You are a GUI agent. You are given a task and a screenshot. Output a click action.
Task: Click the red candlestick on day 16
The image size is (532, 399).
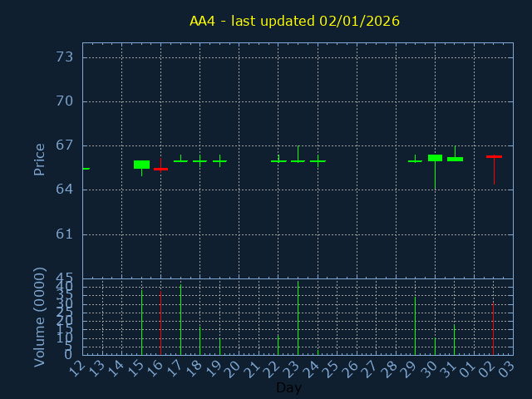160,169
